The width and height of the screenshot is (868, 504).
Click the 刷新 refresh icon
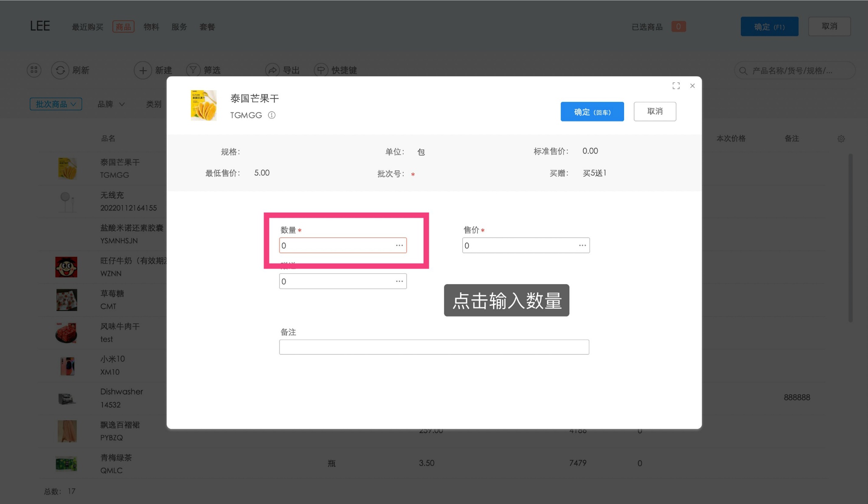coord(59,70)
